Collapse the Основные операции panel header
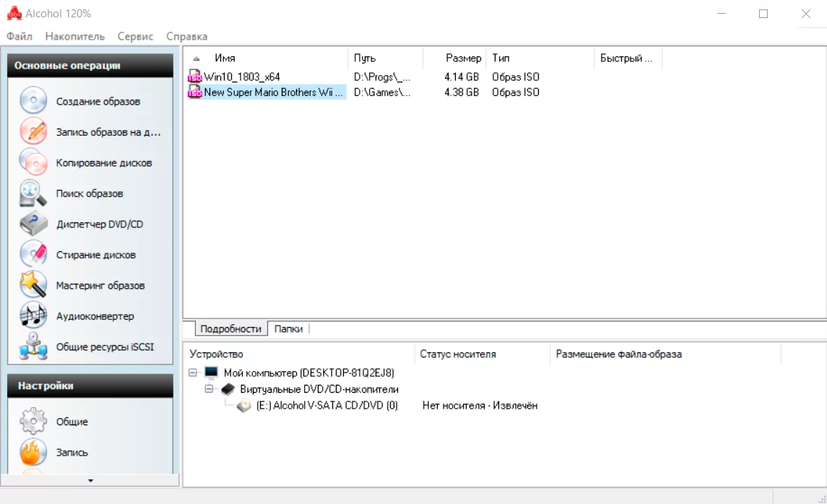The height and width of the screenshot is (504, 827). [90, 66]
